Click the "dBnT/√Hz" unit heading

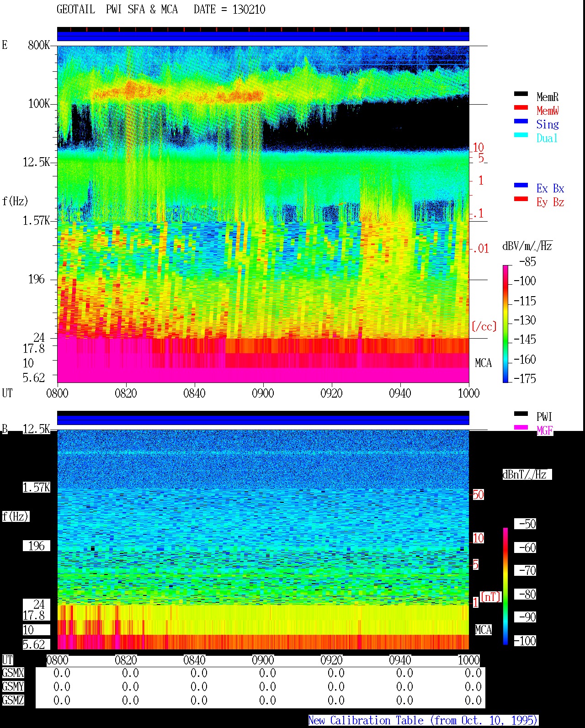click(527, 474)
